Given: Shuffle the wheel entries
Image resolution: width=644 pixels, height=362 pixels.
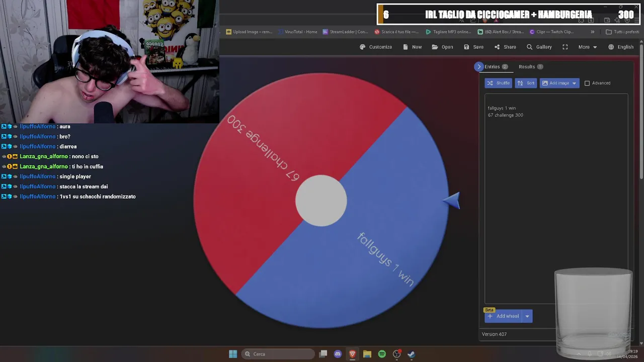Looking at the screenshot, I should 498,83.
